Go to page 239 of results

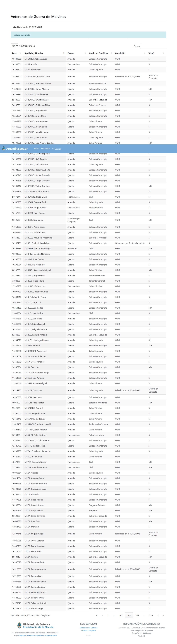pyautogui.click(x=151, y=615)
